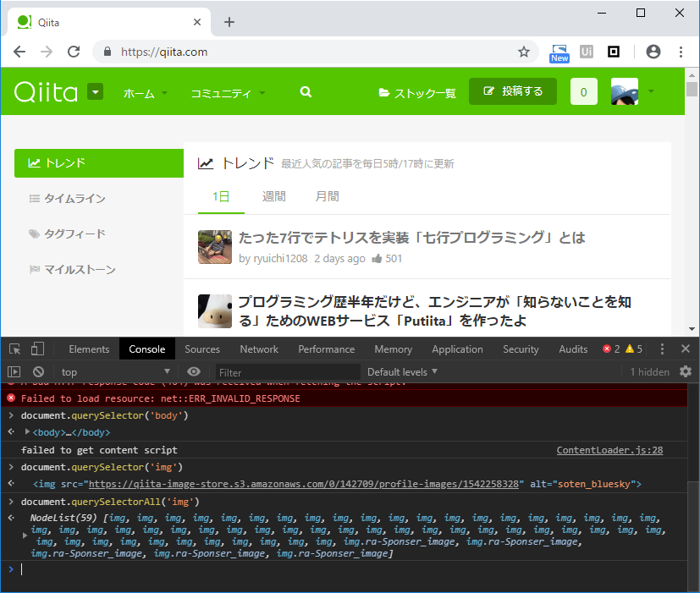Open the 'New' extension icon
Image resolution: width=700 pixels, height=593 pixels.
tap(559, 53)
